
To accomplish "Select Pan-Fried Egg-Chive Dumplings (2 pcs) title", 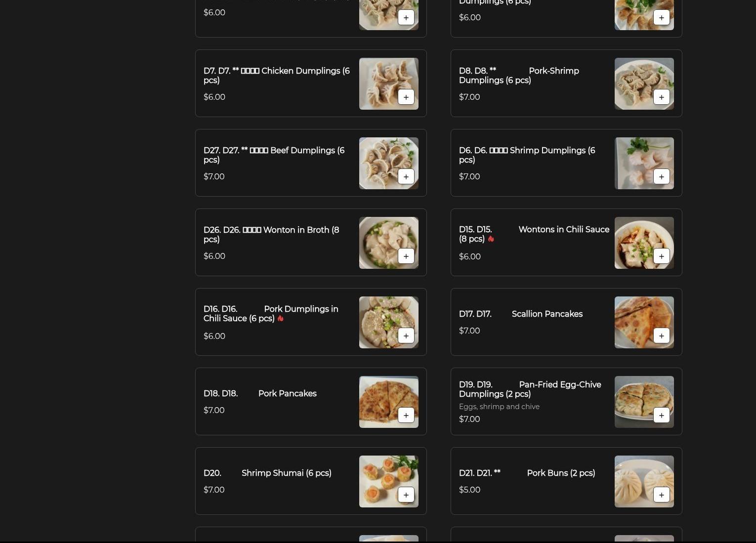I will click(530, 389).
